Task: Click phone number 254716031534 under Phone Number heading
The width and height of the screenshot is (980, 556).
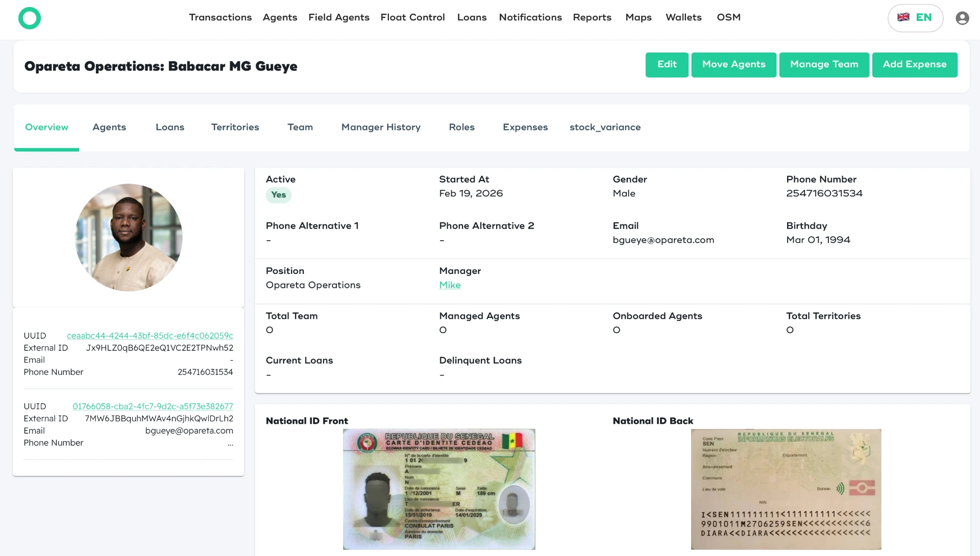Action: 824,194
